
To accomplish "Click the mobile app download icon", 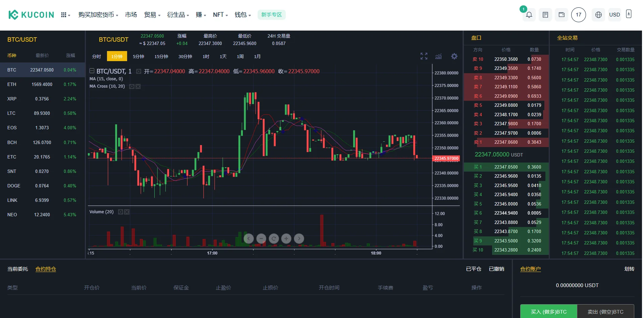I will pos(629,14).
